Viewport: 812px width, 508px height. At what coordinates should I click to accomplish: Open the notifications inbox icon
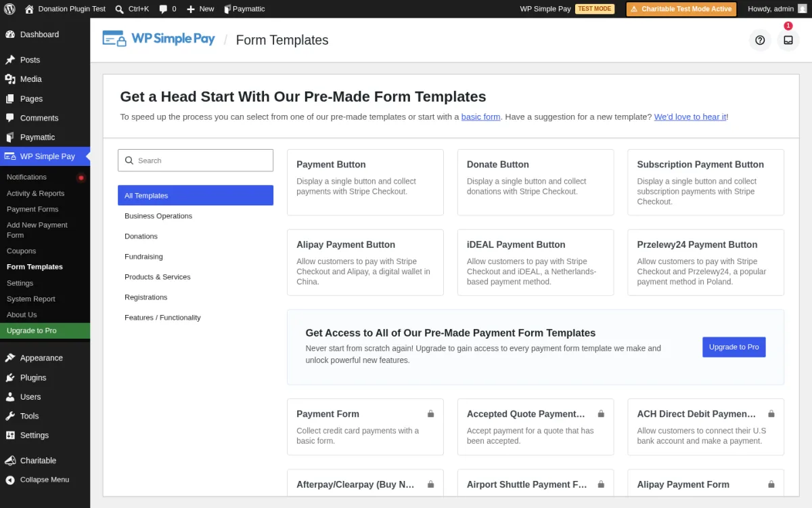point(788,40)
